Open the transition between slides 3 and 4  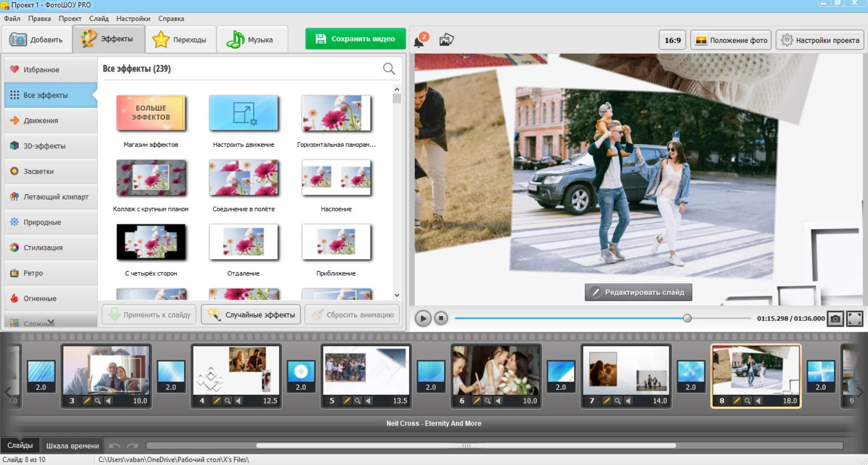[x=171, y=376]
